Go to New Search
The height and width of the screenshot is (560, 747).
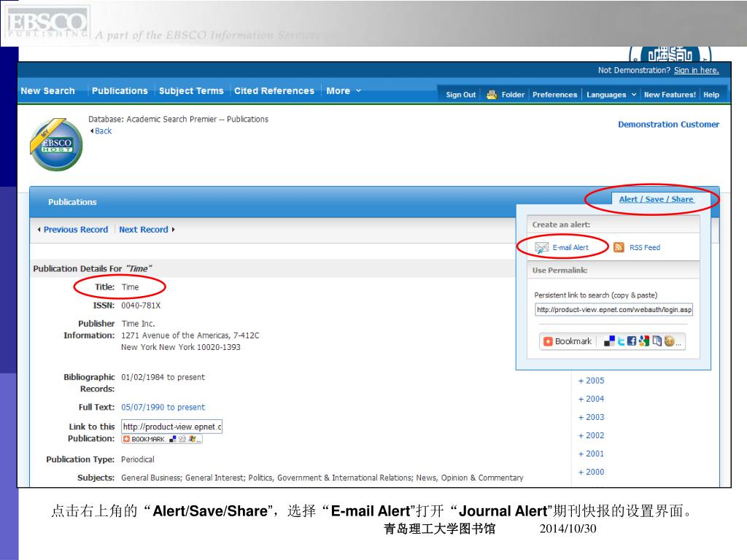47,91
